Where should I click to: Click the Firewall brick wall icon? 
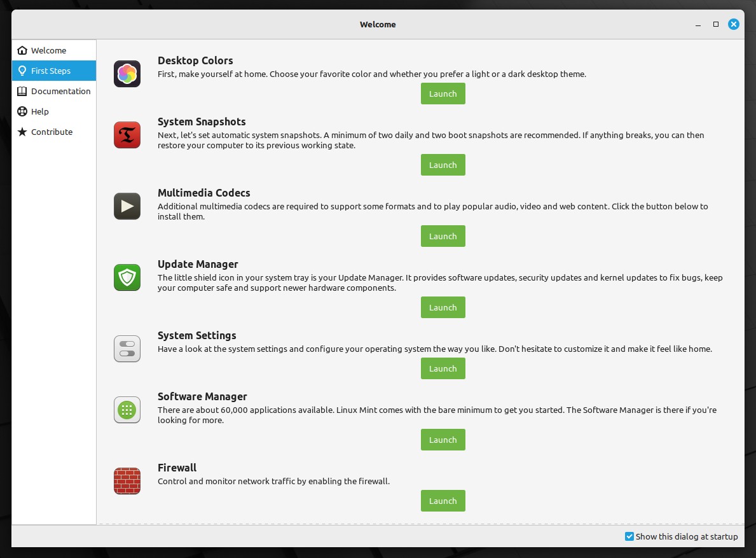(x=127, y=481)
